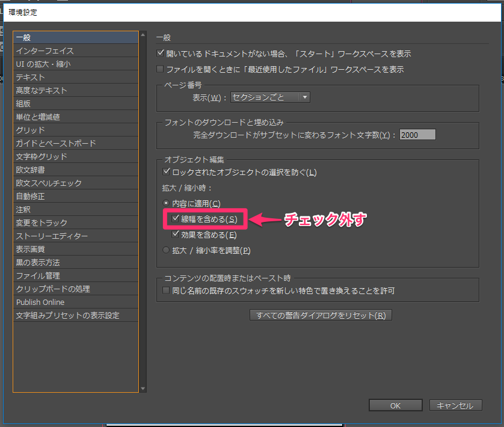Select 欧文辞書 in the category list

[76, 170]
